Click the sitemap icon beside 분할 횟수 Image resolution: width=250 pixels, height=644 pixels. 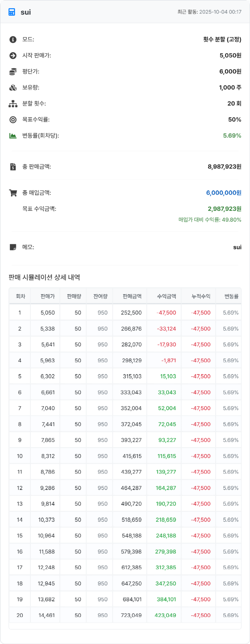tap(13, 104)
